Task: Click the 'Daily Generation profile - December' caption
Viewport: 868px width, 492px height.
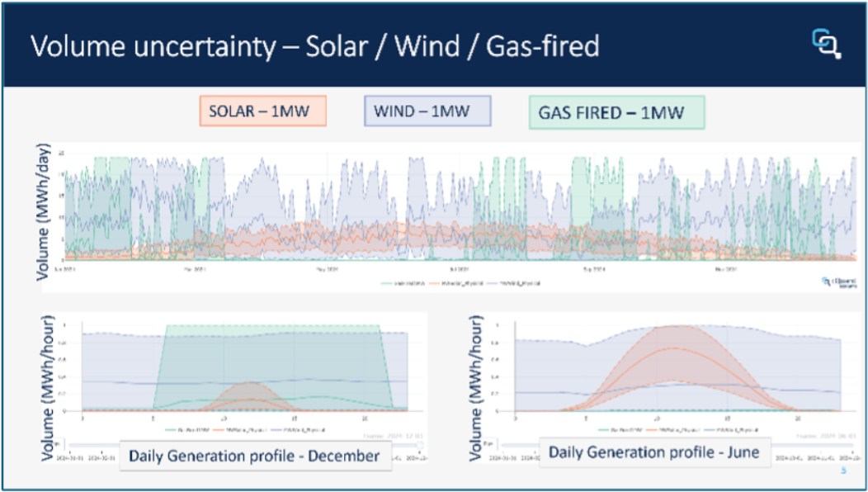Action: point(255,457)
